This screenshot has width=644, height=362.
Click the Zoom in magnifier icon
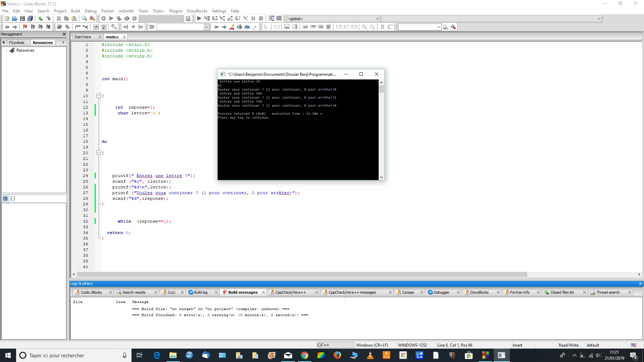click(x=364, y=27)
